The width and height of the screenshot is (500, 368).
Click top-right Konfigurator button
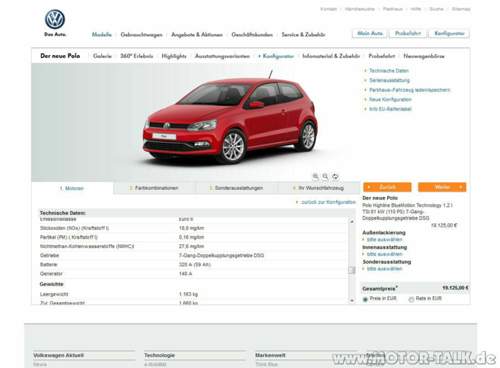tap(449, 33)
